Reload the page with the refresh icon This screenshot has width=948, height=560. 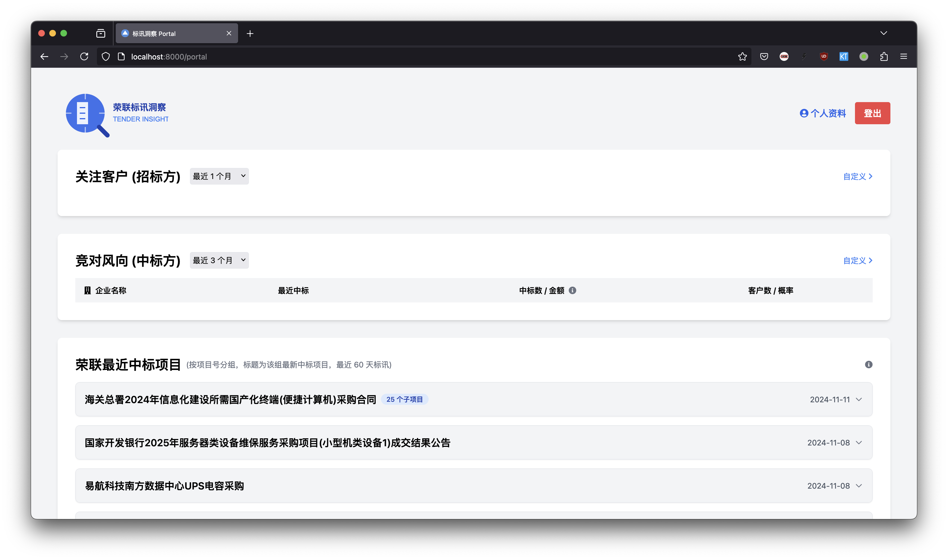(84, 57)
